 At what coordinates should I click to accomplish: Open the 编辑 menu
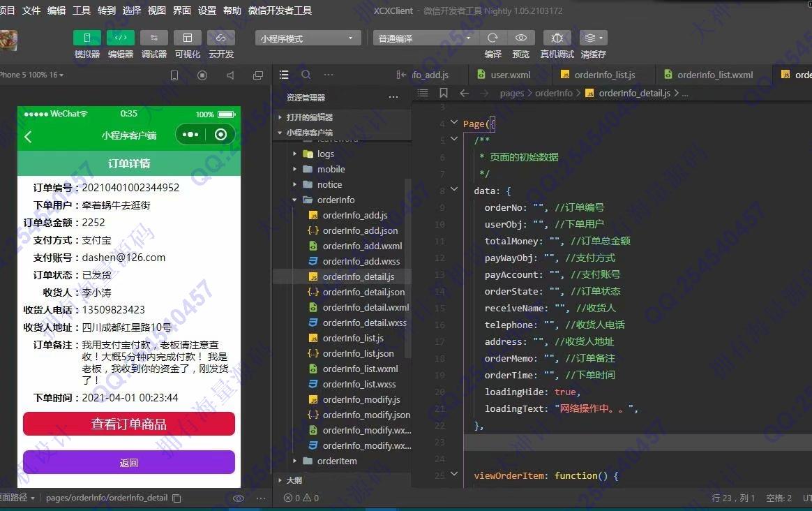(57, 10)
